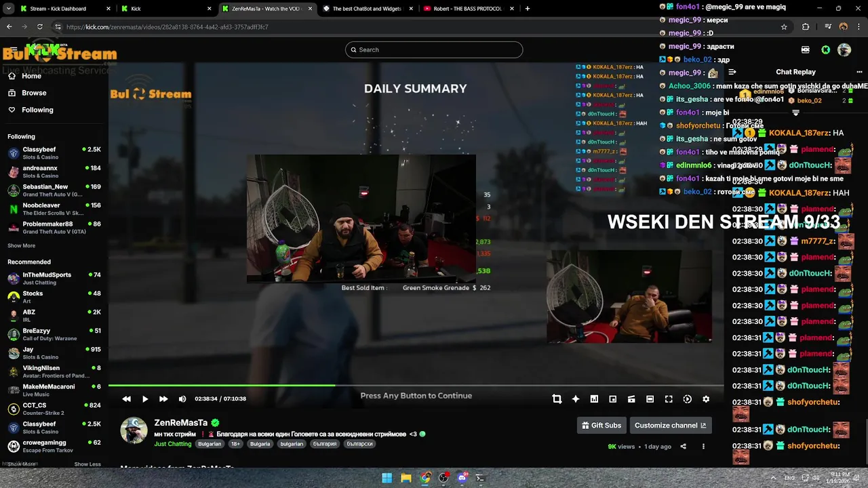Open the playback speed control
Viewport: 868px width, 488px height.
687,399
